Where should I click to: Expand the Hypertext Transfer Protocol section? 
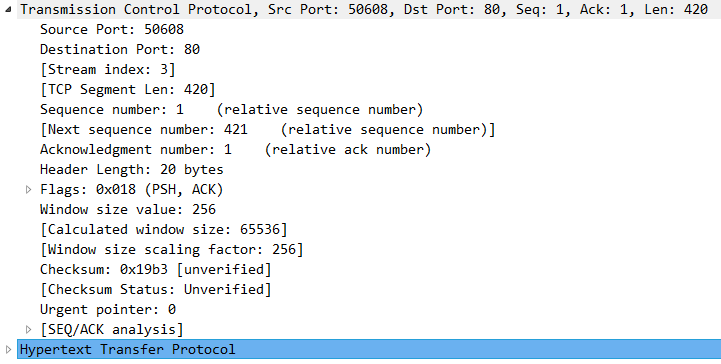(8, 349)
